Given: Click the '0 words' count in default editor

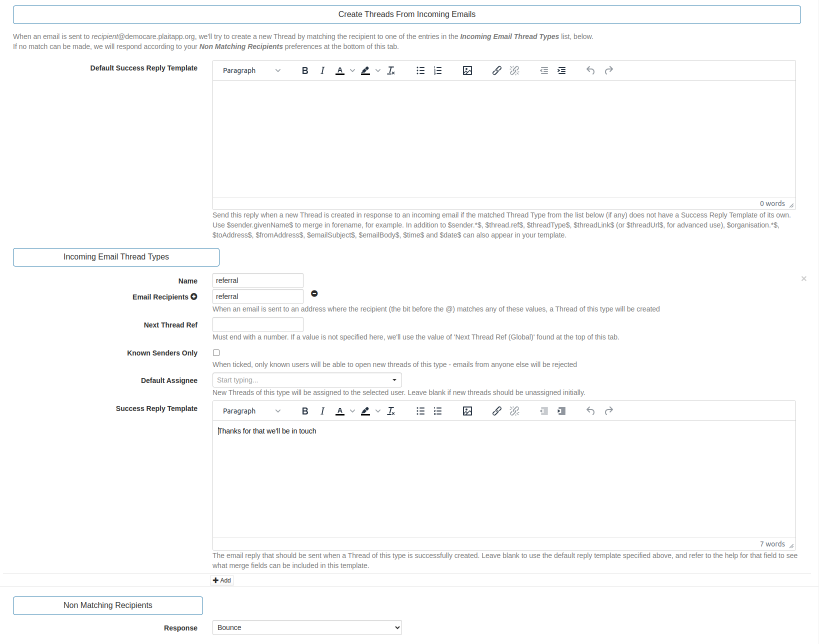Looking at the screenshot, I should click(772, 203).
